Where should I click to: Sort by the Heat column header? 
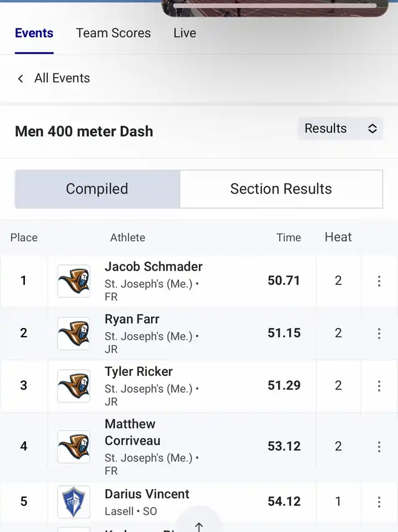(x=338, y=237)
